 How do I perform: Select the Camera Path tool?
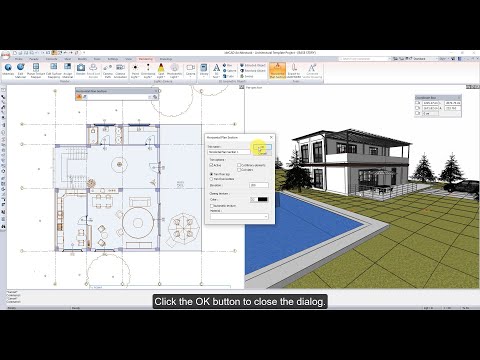pos(108,70)
